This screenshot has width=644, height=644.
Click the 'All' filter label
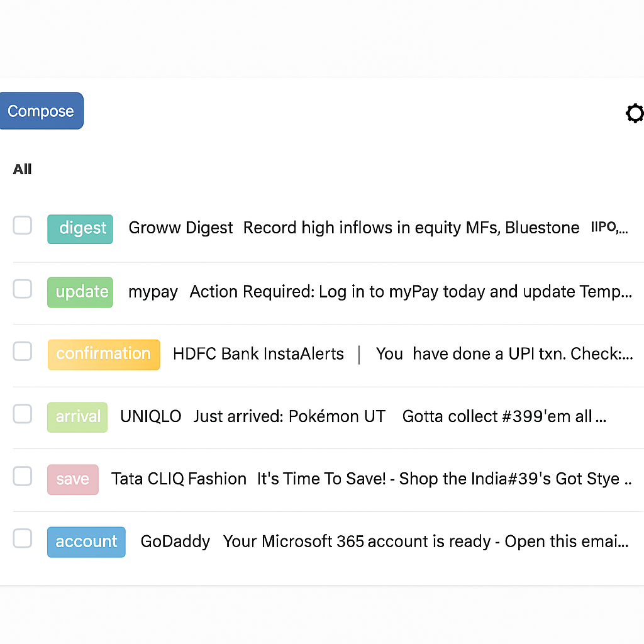[22, 169]
